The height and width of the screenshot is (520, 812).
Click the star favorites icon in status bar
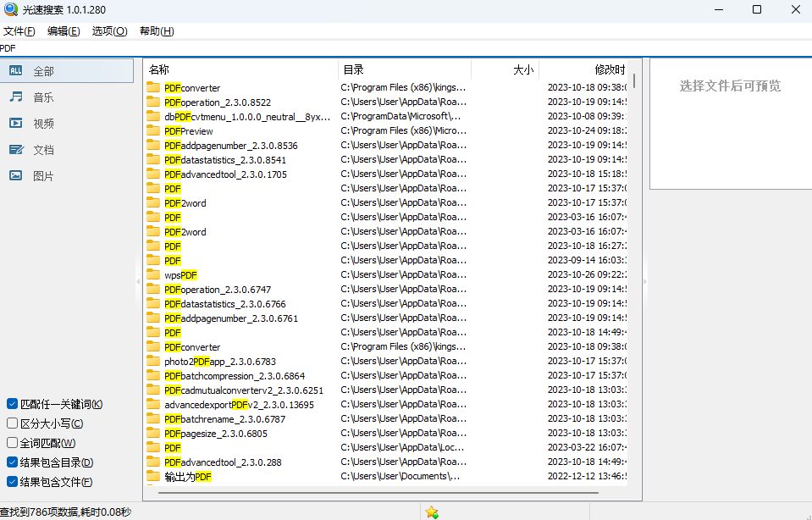pyautogui.click(x=432, y=512)
